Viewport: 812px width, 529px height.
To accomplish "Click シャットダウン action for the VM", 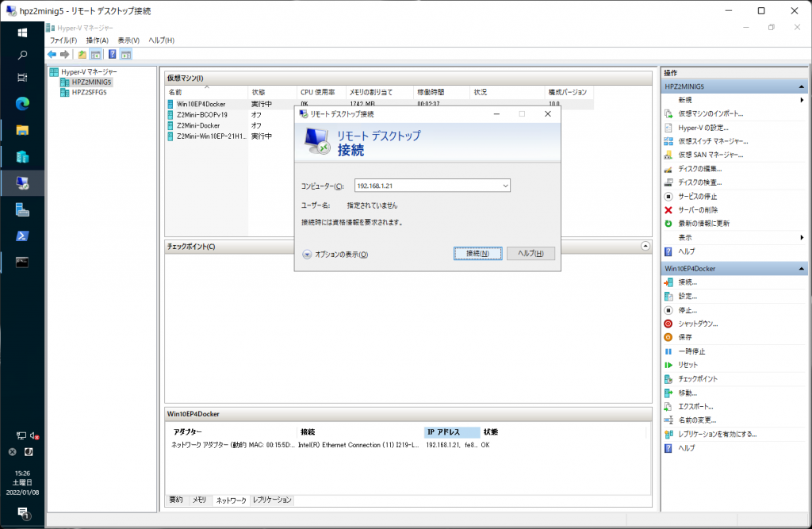I will pyautogui.click(x=698, y=324).
